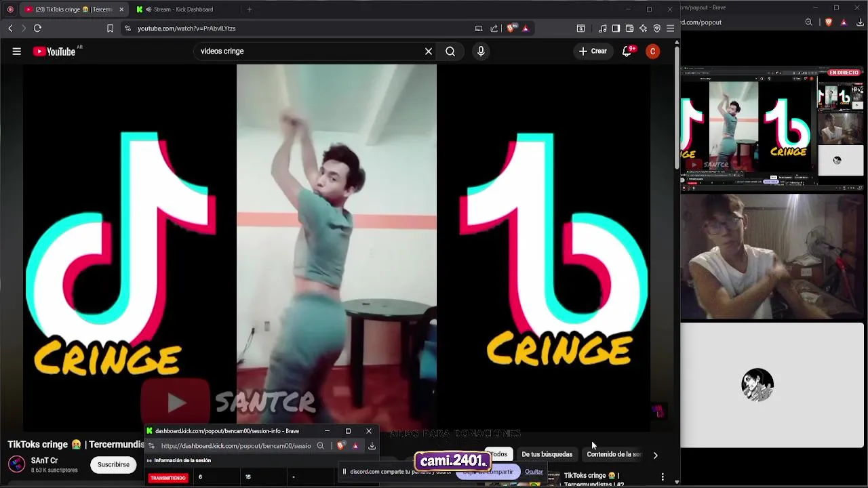
Task: Open Brave Shields in Kick session-info popup
Action: tap(340, 446)
